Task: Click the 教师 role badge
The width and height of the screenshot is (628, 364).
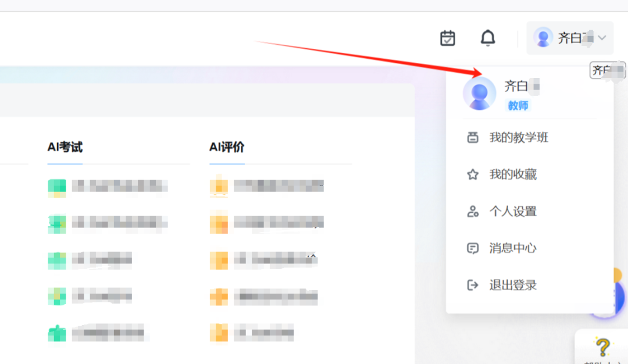Action: pyautogui.click(x=518, y=105)
